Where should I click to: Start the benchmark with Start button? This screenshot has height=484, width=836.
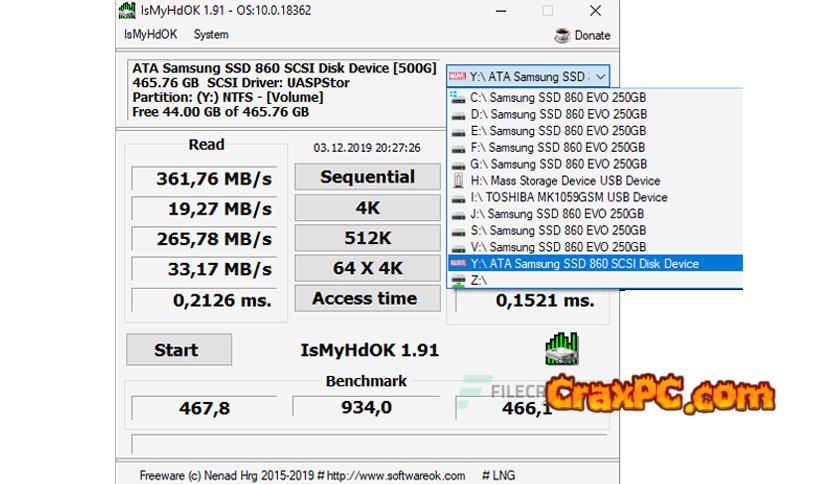179,350
